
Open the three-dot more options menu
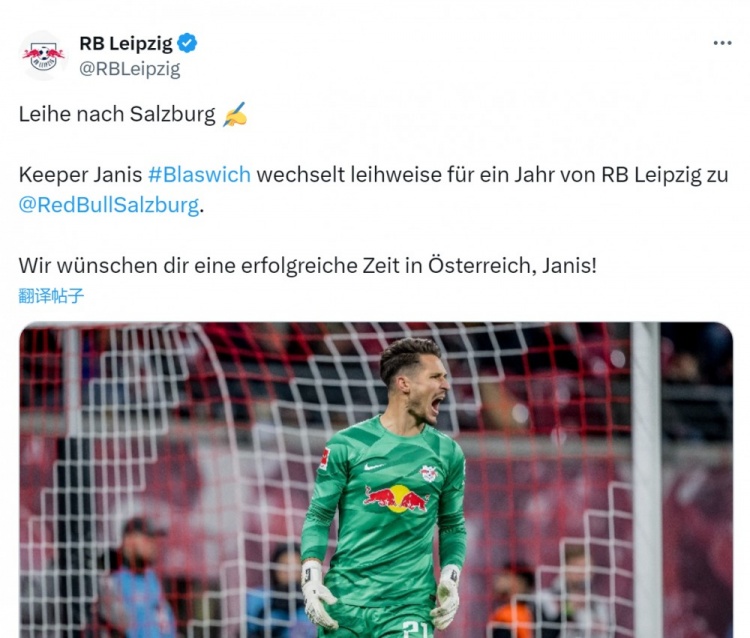click(x=722, y=43)
